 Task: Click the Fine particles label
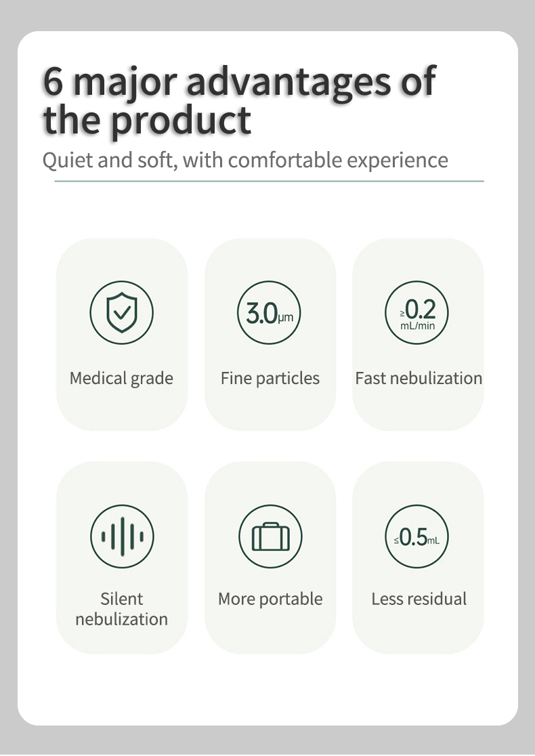pyautogui.click(x=270, y=379)
